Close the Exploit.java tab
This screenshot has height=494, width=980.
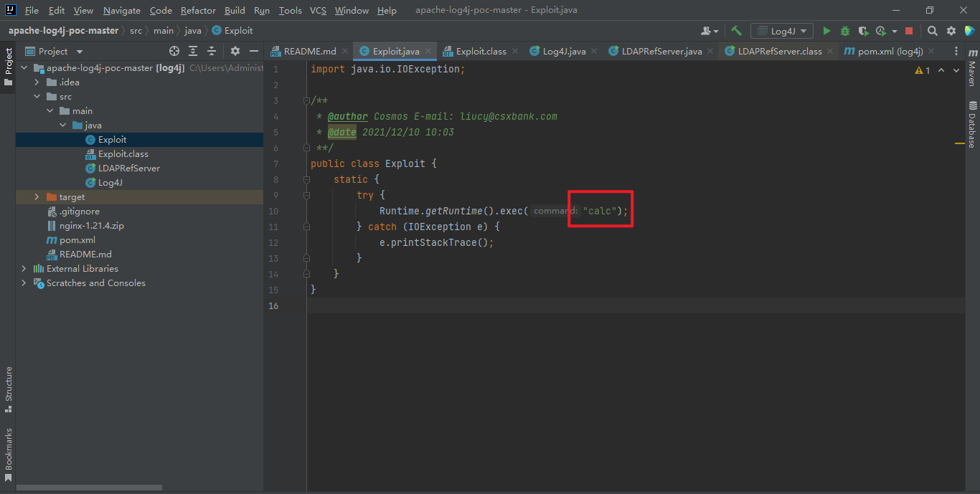coord(428,51)
